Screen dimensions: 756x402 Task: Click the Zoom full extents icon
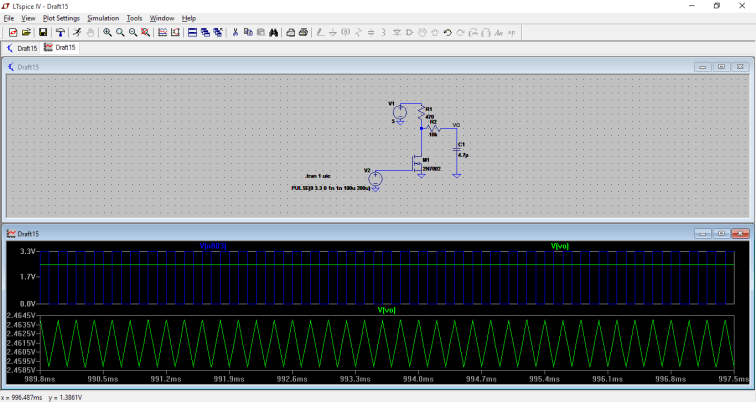(146, 32)
